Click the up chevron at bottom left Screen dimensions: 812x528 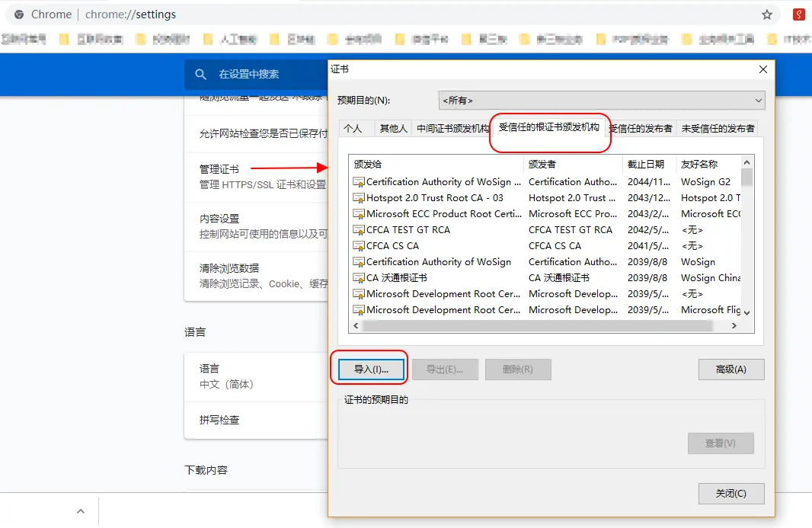pos(81,511)
